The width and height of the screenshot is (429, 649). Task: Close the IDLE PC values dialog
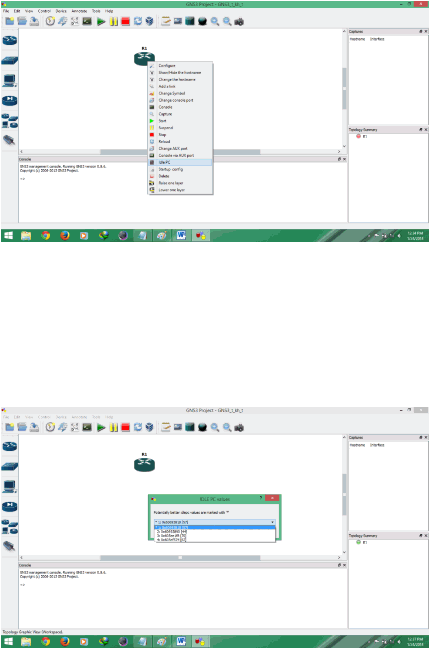pos(272,498)
